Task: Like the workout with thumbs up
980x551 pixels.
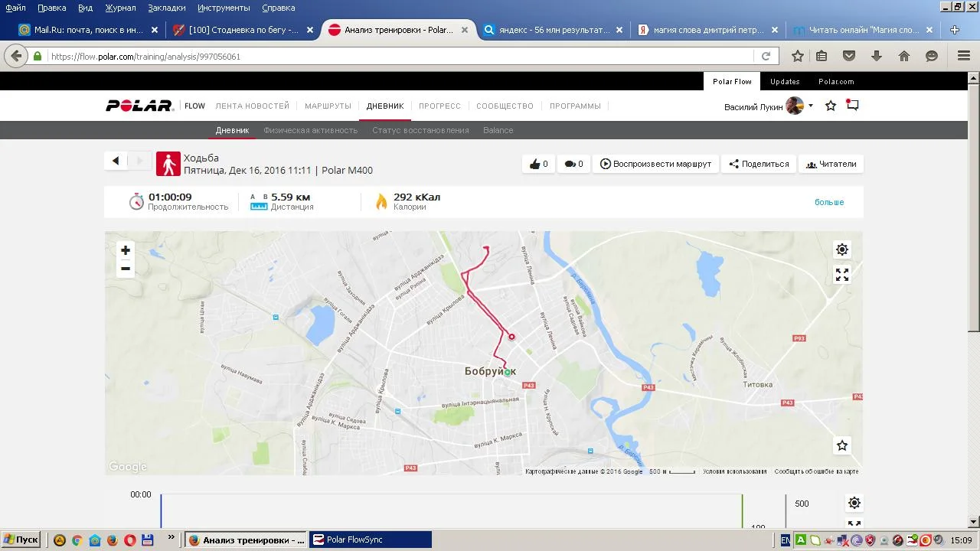Action: [539, 164]
